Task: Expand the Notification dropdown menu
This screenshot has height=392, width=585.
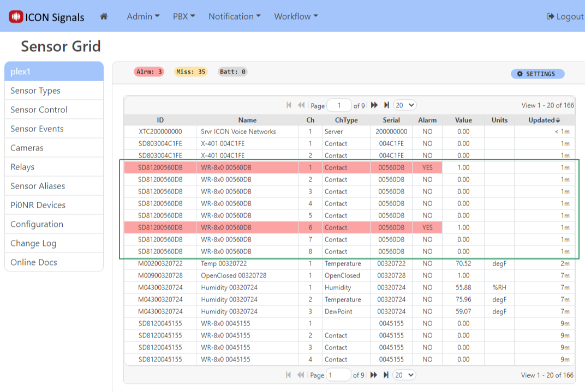Action: 234,16
